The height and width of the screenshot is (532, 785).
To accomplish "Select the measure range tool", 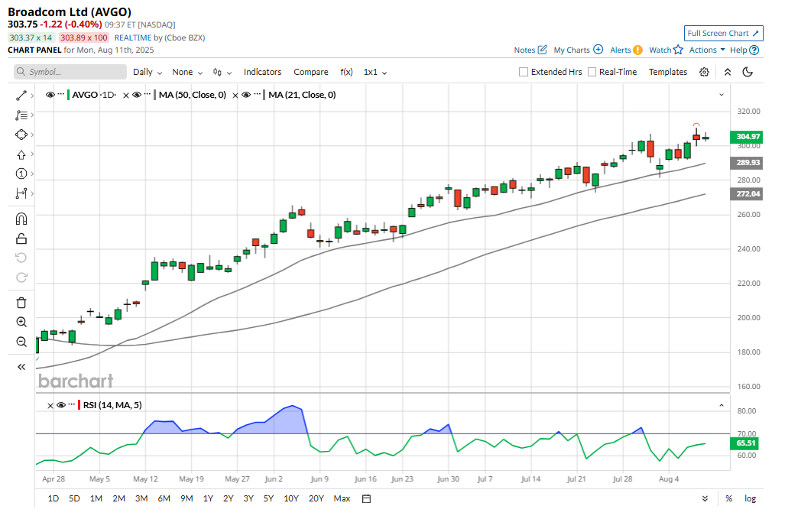I will pos(21,193).
